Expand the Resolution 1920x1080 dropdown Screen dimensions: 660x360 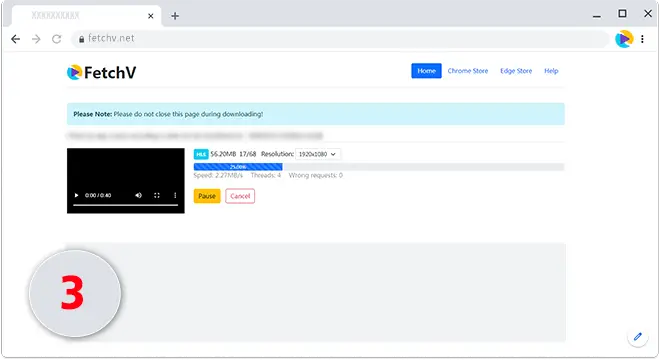click(x=318, y=154)
